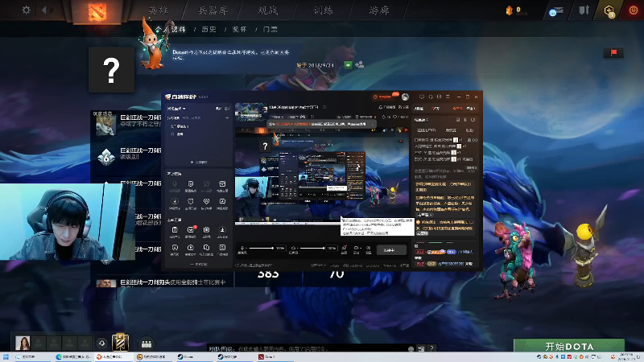Click fourth tool icon in the upper tools grid

pos(222,186)
